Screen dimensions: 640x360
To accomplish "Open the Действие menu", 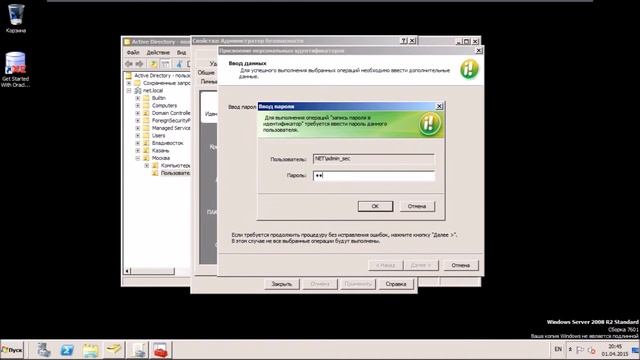I will pos(158,53).
